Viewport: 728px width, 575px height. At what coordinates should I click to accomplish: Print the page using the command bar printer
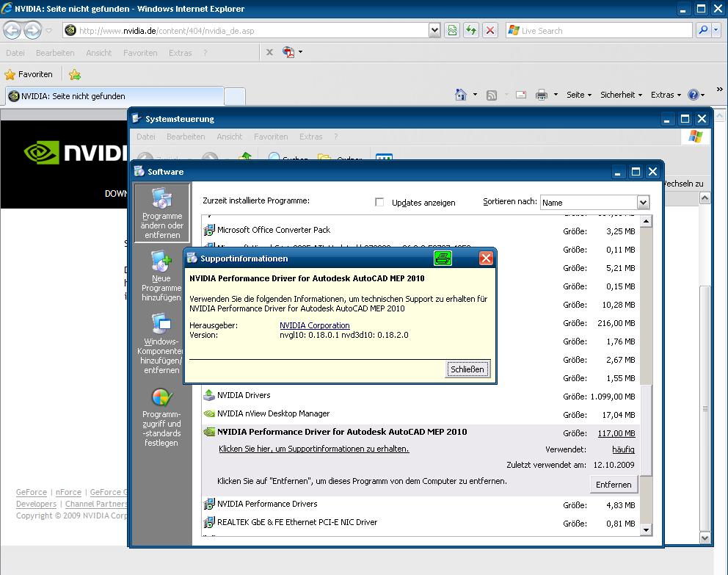[x=542, y=95]
